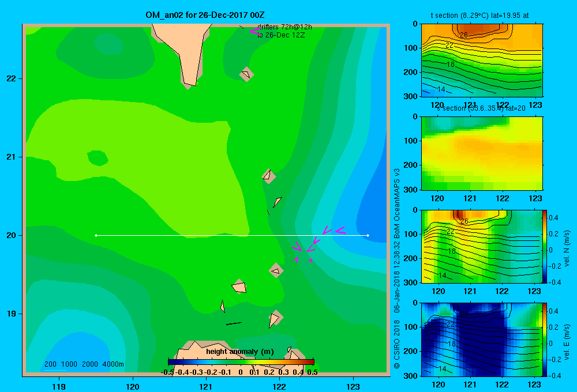Click the 14 contour label in temperature section
The width and height of the screenshot is (577, 392).
click(441, 89)
